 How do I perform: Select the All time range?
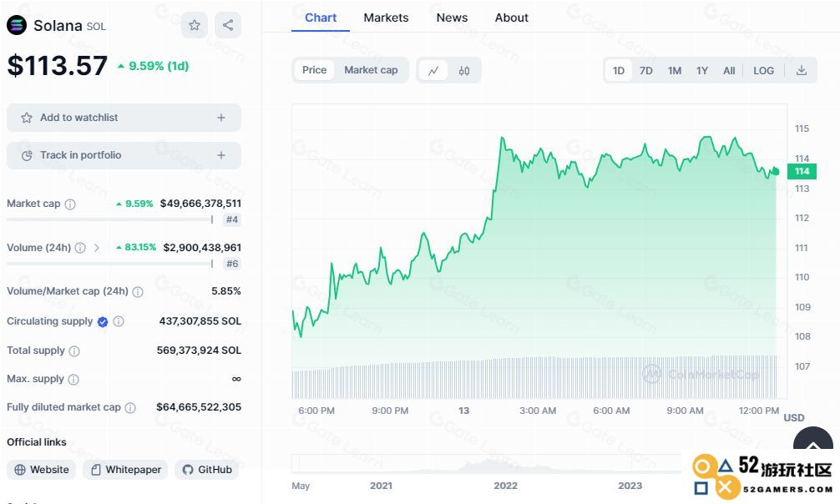click(x=729, y=71)
